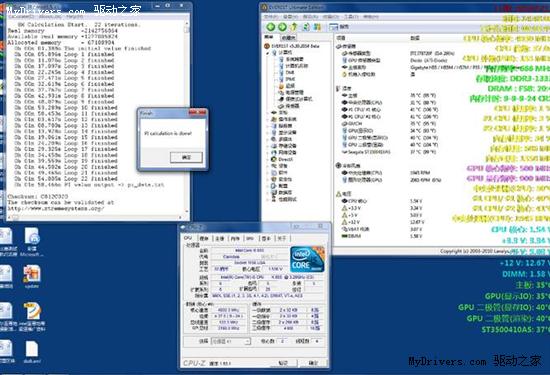Viewport: 550px width, 375px height.
Task: Click the 主板 motherboard icon in EVEREST tree
Action: click(274, 113)
